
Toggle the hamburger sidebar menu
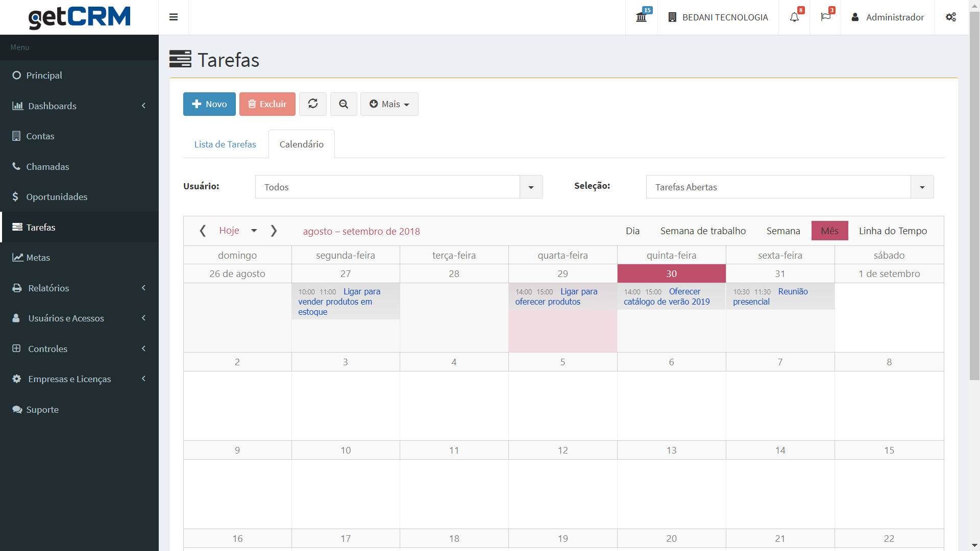[x=174, y=17]
